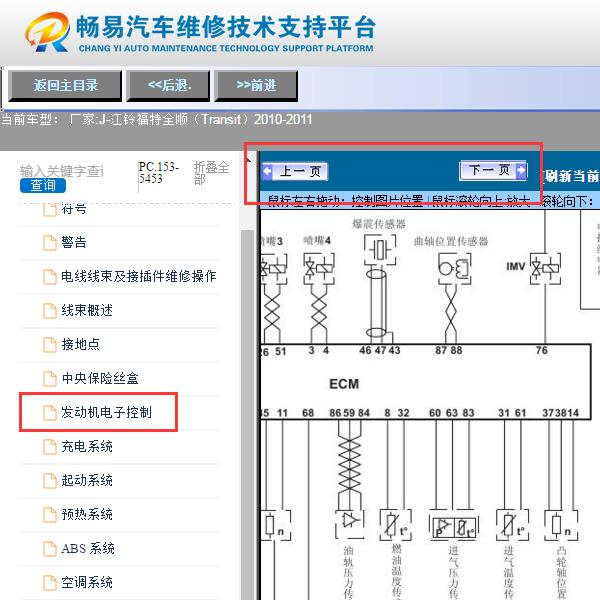The image size is (600, 600).
Task: Click the 进气压力传感器 combined symbol
Action: 454,525
